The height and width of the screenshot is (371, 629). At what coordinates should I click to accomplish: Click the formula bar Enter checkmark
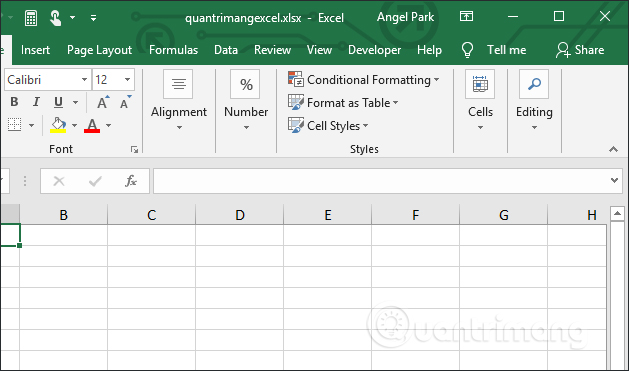pos(95,181)
